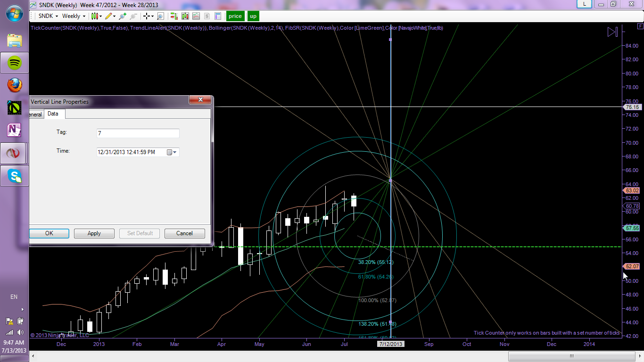Click the 57.55 price label
The width and height of the screenshot is (644, 362).
(x=632, y=228)
